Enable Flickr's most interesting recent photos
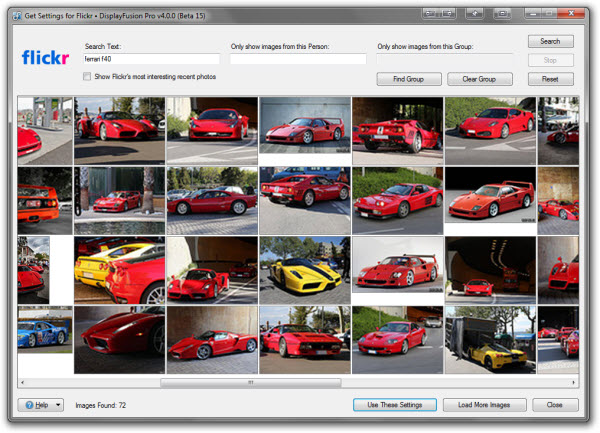Viewport: 600px width, 433px height. coord(89,76)
